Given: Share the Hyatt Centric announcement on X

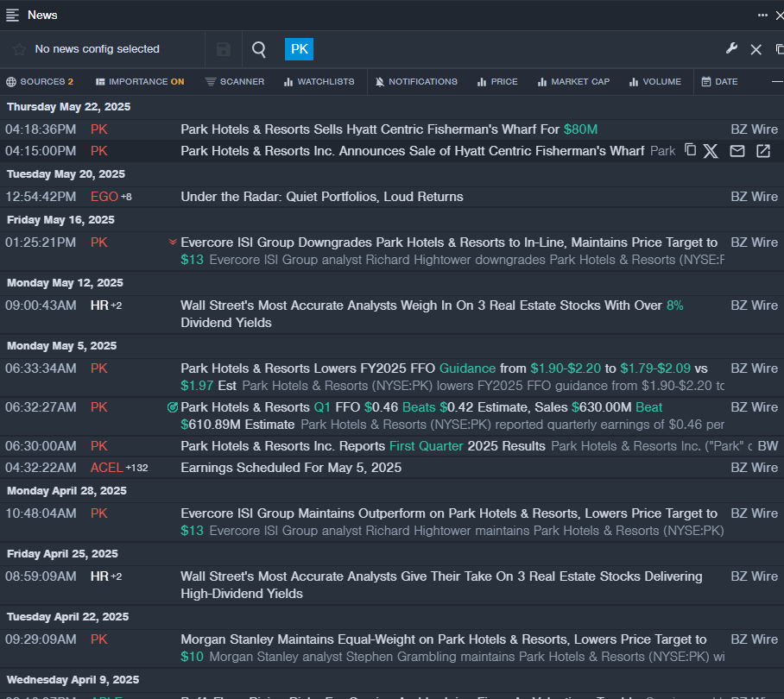Looking at the screenshot, I should tap(711, 151).
